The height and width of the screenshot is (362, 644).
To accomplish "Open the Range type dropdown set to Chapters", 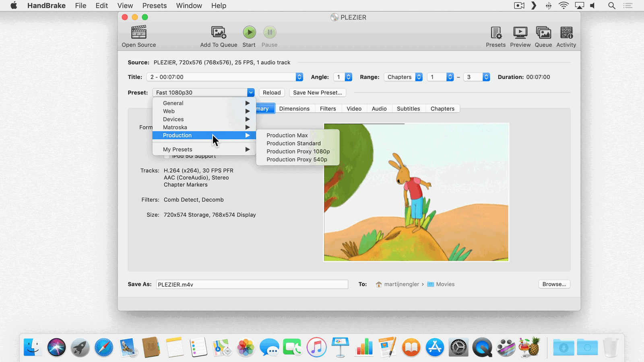I will 403,77.
